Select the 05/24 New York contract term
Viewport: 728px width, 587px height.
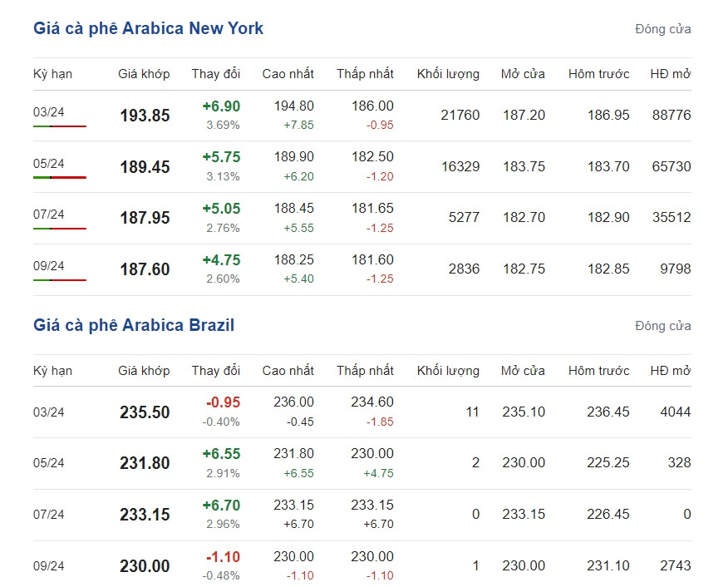(49, 164)
